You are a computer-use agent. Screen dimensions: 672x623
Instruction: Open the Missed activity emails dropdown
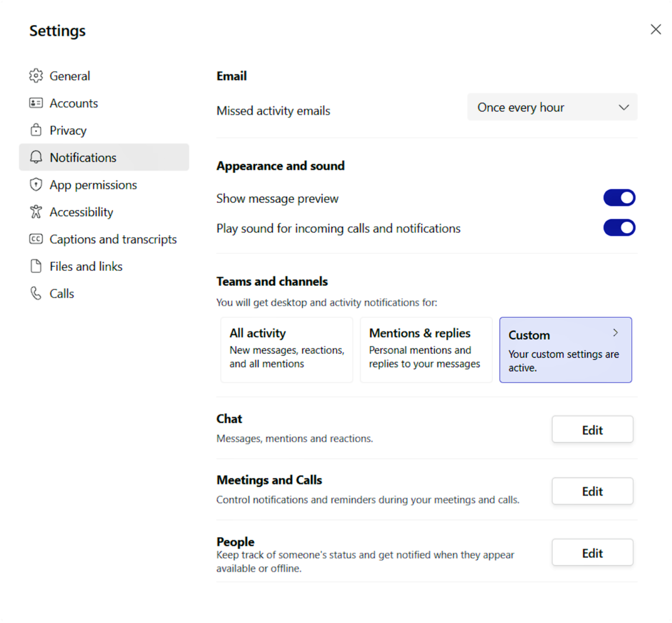pyautogui.click(x=552, y=107)
